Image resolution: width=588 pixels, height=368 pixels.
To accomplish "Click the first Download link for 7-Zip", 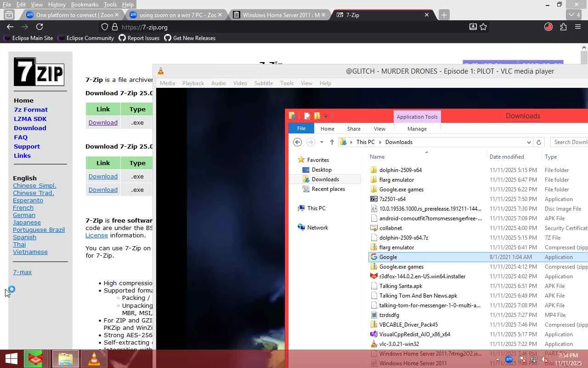I will click(103, 122).
